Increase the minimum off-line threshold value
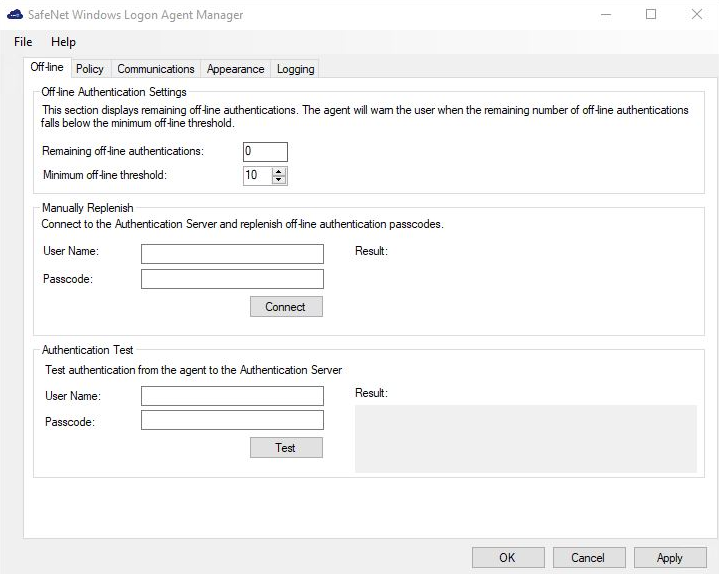The image size is (719, 574). 279,171
